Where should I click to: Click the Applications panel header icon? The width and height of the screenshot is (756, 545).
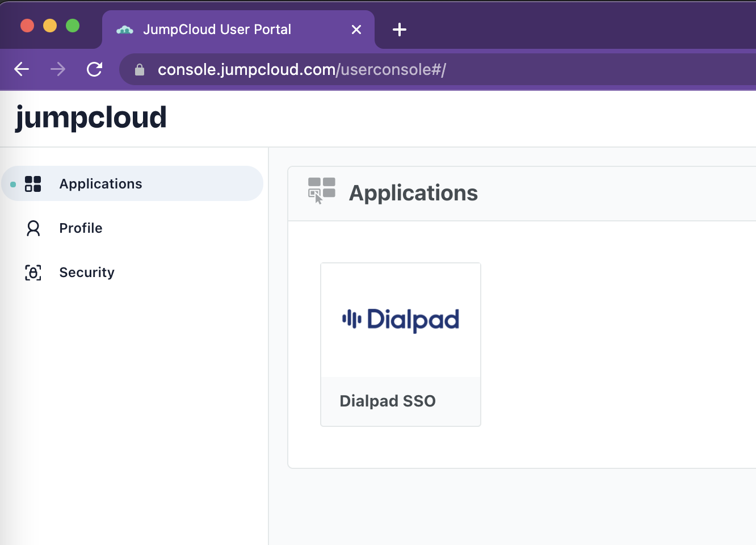(x=322, y=191)
